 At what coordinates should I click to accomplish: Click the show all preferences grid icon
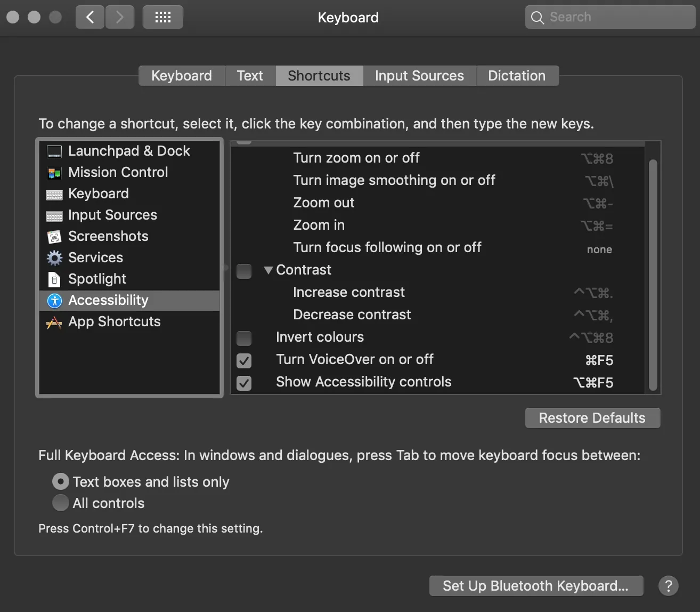tap(162, 17)
